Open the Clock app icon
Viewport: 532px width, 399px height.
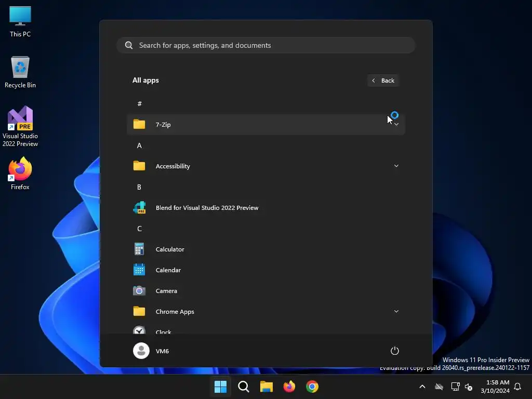139,330
